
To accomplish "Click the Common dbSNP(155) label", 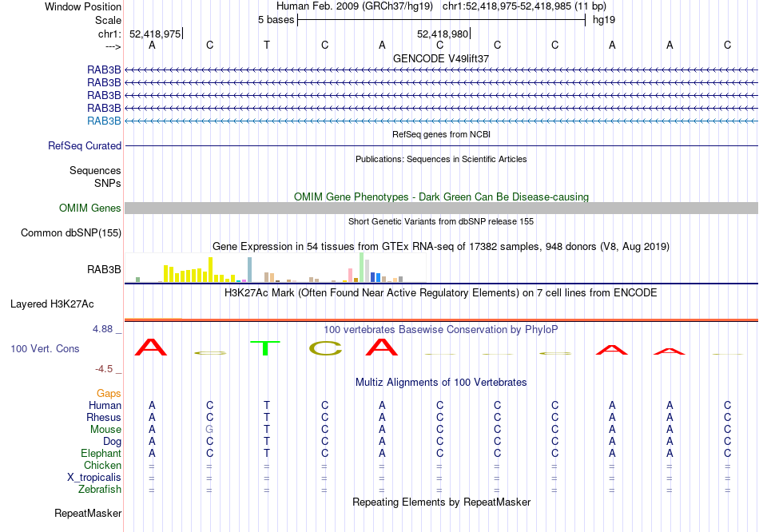I will [x=70, y=232].
